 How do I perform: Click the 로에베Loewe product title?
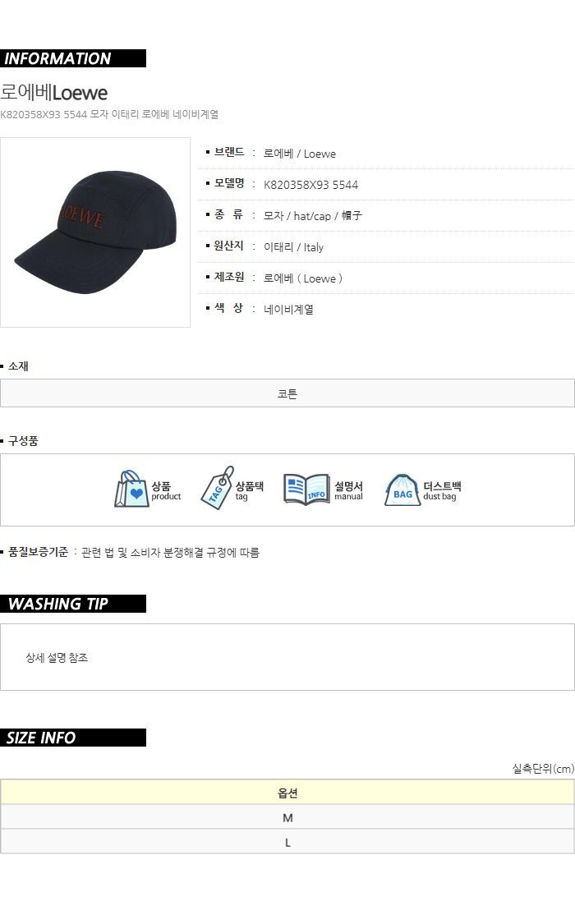tap(53, 93)
